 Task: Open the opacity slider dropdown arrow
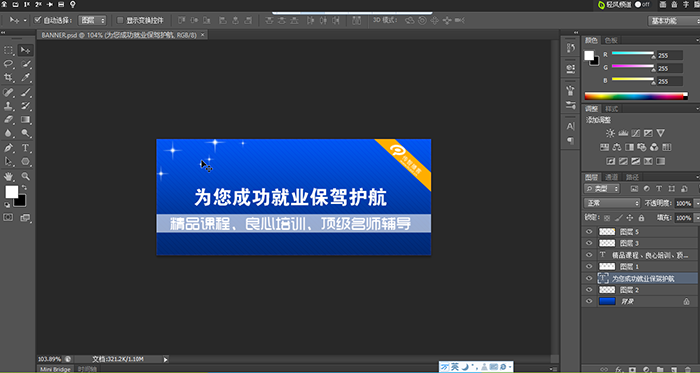(697, 203)
